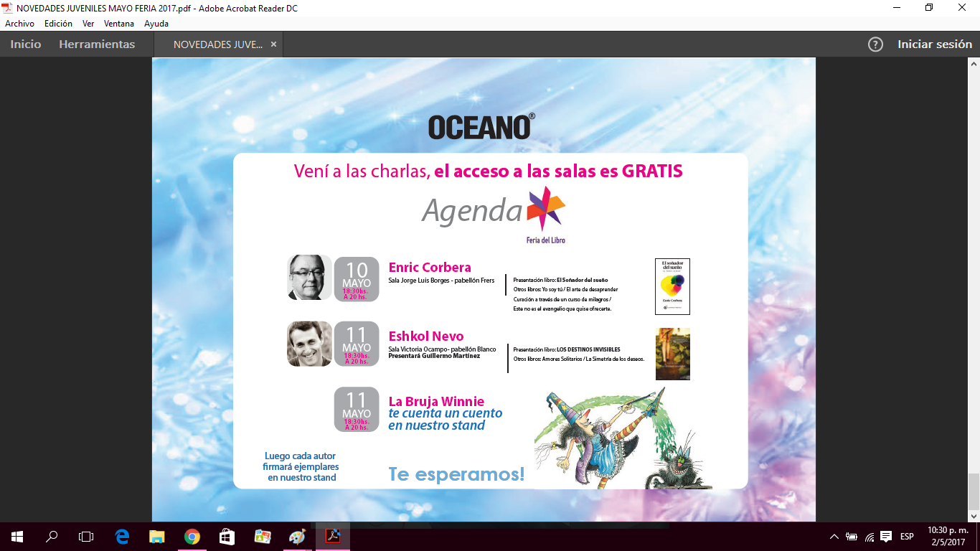
Task: Open the Windows Start menu
Action: coord(17,537)
